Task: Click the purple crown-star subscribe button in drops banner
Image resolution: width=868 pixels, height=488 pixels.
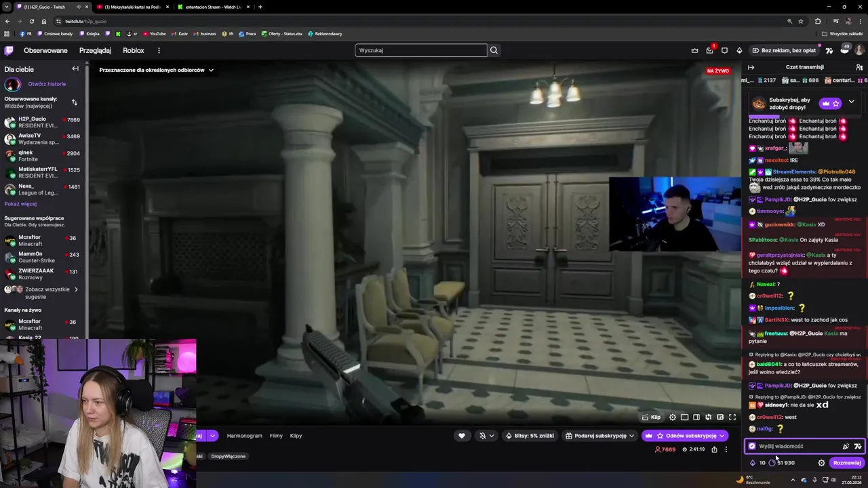Action: click(831, 103)
